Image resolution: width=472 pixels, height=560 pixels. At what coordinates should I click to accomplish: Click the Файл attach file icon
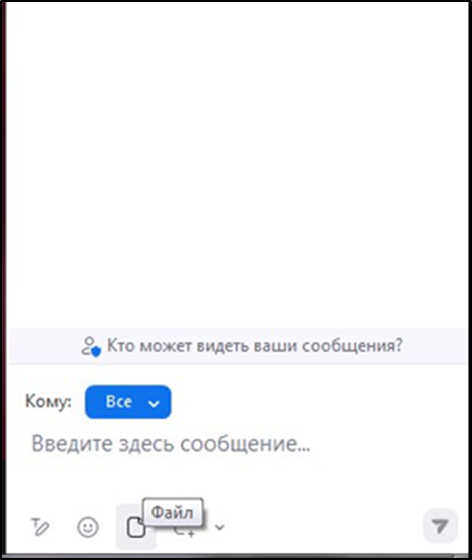[136, 527]
